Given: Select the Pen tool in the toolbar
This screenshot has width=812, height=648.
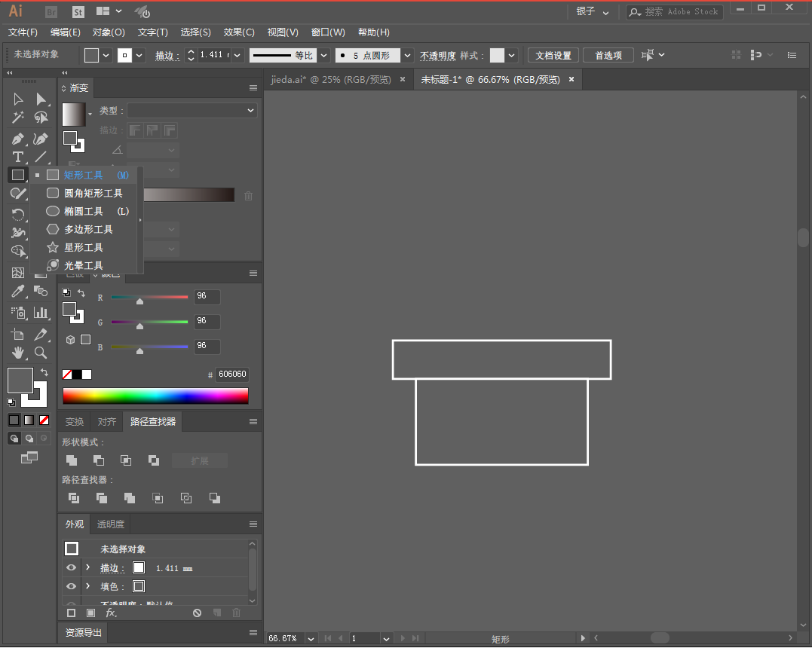Looking at the screenshot, I should click(18, 139).
